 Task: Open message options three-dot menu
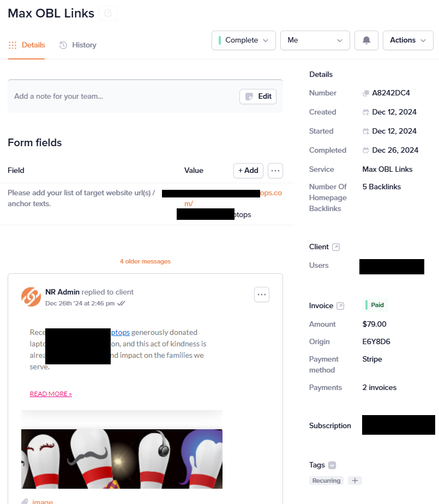(x=262, y=295)
